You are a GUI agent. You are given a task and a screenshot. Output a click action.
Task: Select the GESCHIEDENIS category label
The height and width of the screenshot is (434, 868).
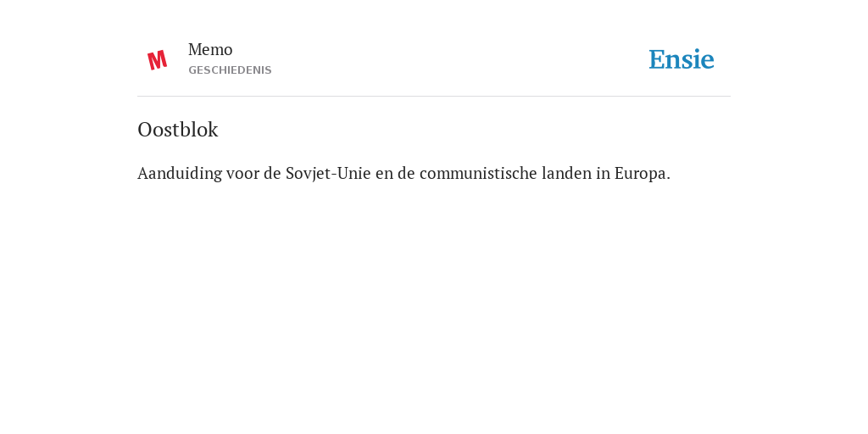[230, 70]
